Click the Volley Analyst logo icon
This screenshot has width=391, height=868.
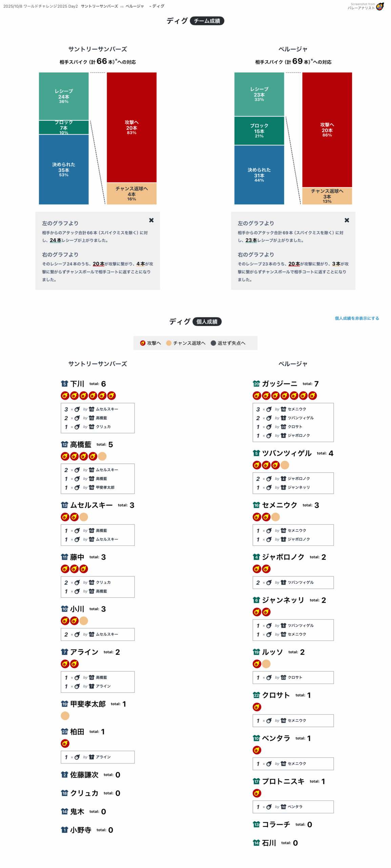[x=380, y=6]
